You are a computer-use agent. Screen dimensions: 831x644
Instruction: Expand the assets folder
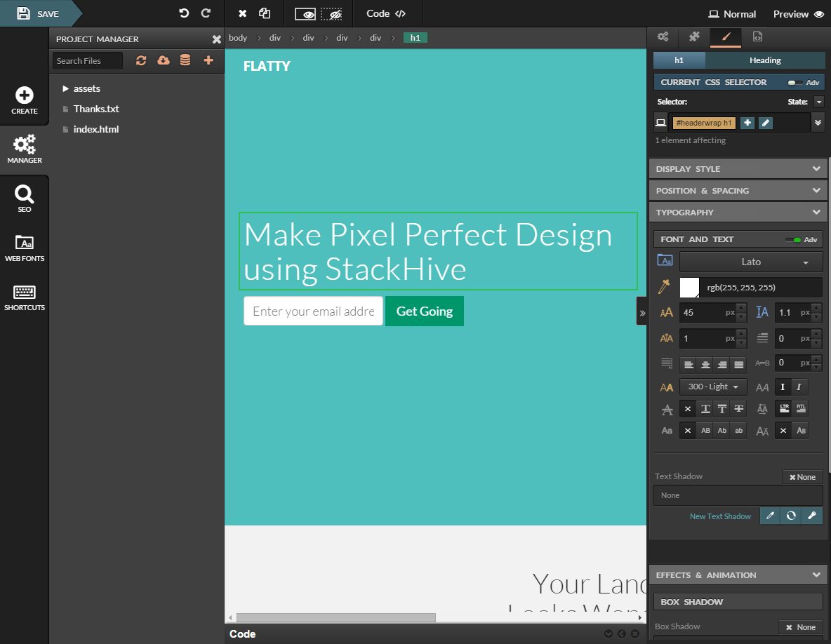pos(66,88)
